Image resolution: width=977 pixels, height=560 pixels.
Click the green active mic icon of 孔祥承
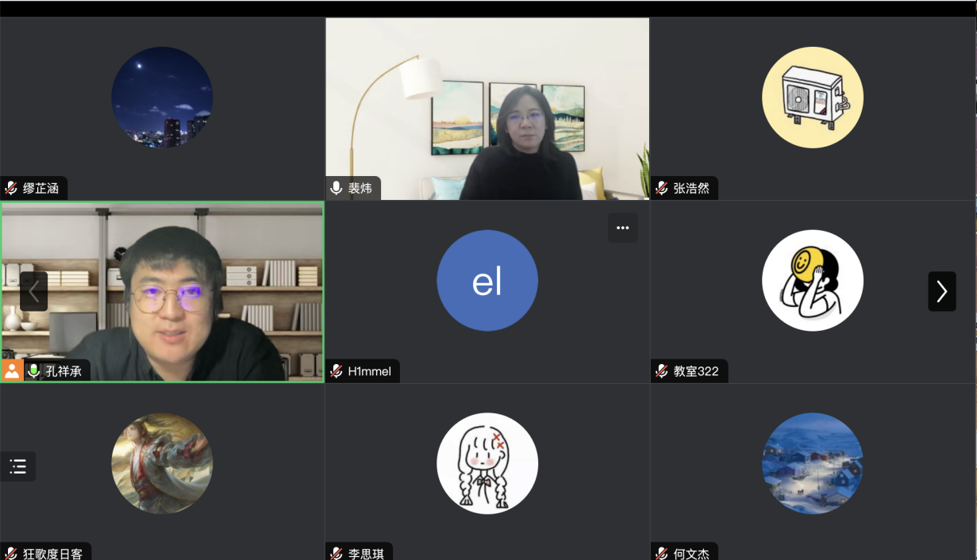click(x=33, y=370)
